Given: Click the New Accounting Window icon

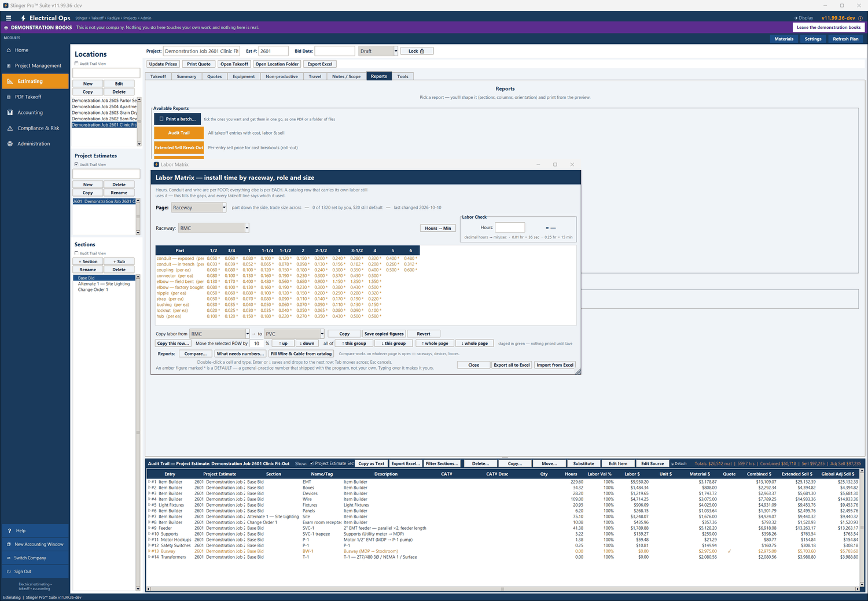Looking at the screenshot, I should click(x=9, y=544).
